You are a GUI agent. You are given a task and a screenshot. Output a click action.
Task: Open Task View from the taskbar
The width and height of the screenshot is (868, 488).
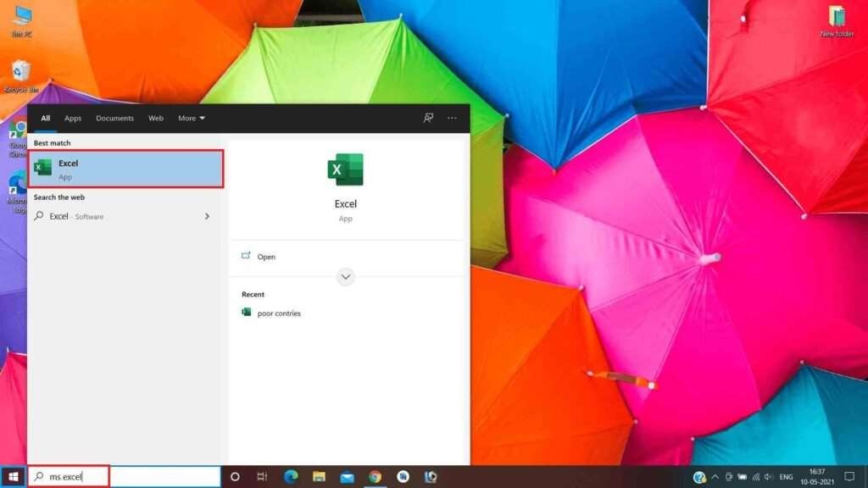pyautogui.click(x=263, y=476)
